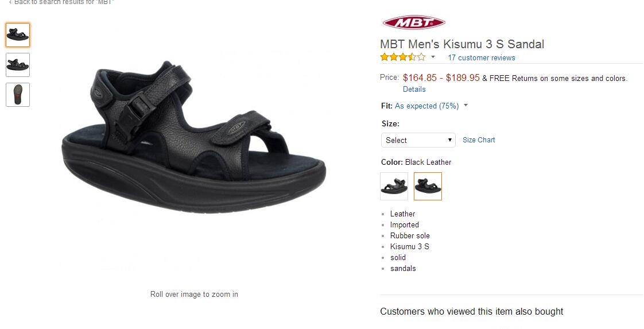Viewport: 644px width, 329px height.
Task: Select the second sandal angle thumbnail
Action: click(18, 65)
